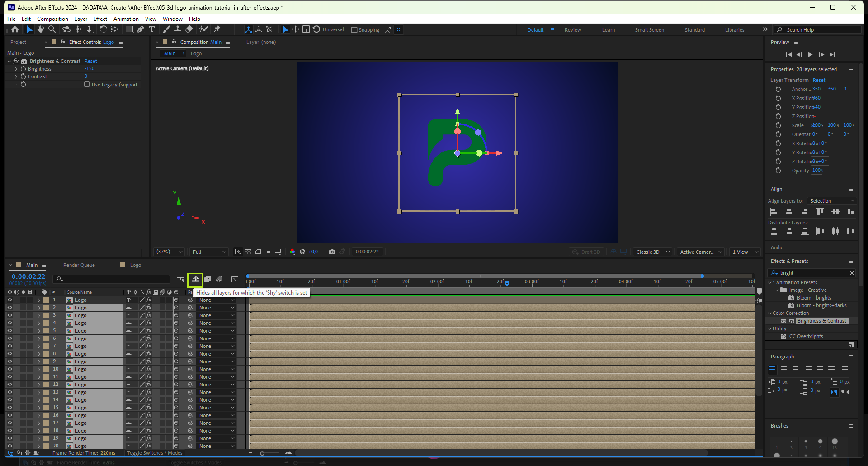Select the Zoom tool in toolbar
868x466 pixels.
[x=52, y=29]
